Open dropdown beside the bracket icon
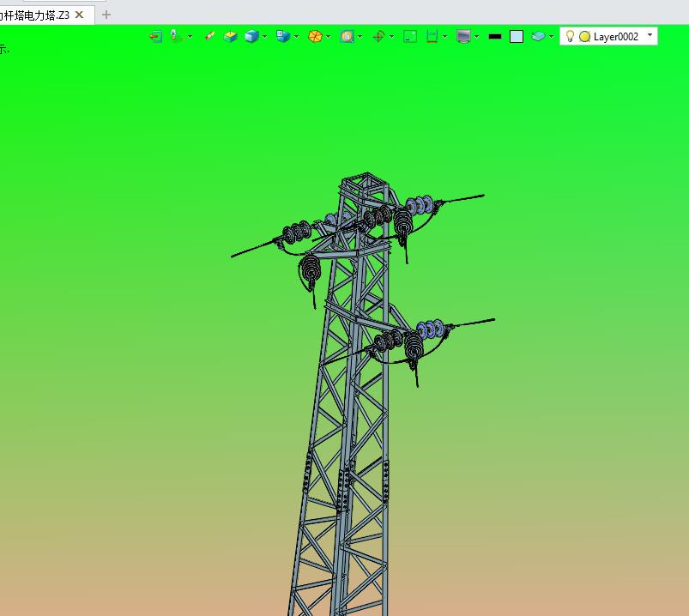Viewport: 689px width, 616px height. tap(444, 37)
